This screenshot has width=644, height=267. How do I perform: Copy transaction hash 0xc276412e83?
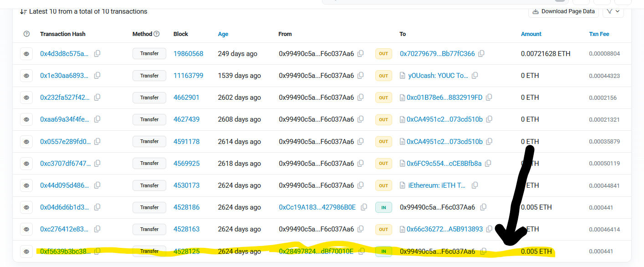[x=97, y=229]
